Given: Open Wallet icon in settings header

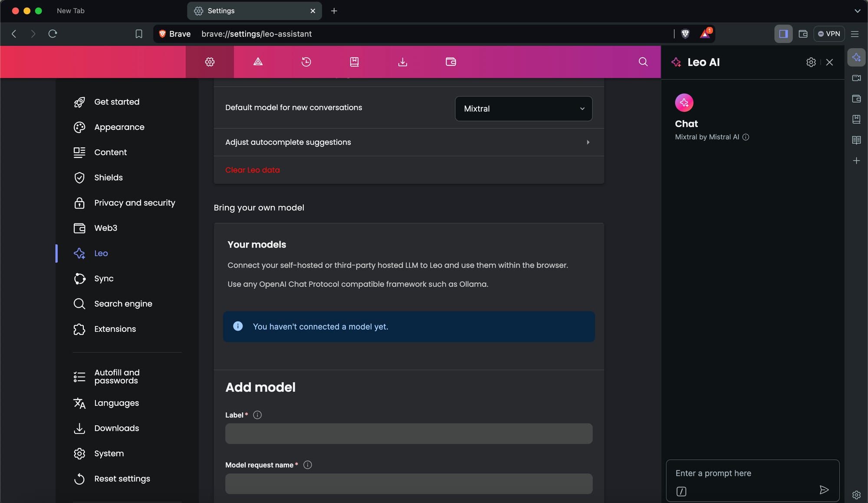Looking at the screenshot, I should pyautogui.click(x=450, y=62).
